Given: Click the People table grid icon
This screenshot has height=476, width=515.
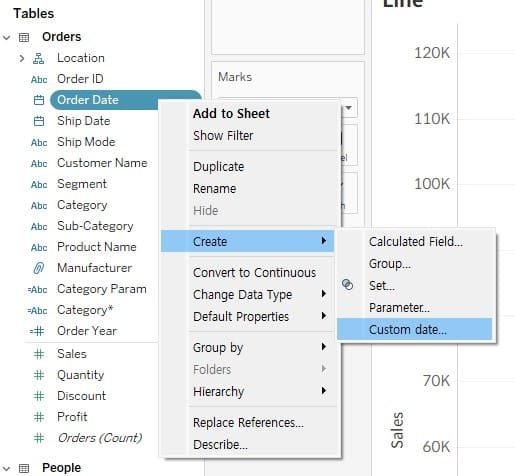Looking at the screenshot, I should 24,468.
